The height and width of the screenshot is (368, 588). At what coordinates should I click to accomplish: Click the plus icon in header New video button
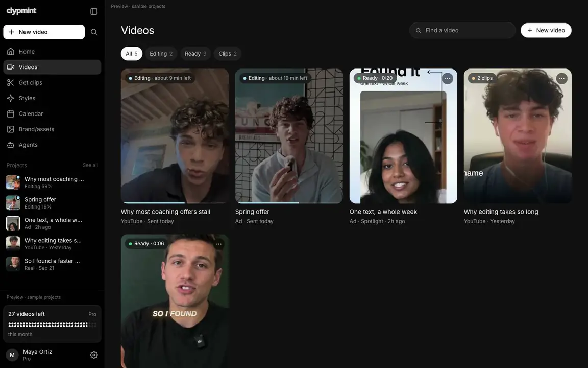pos(530,31)
